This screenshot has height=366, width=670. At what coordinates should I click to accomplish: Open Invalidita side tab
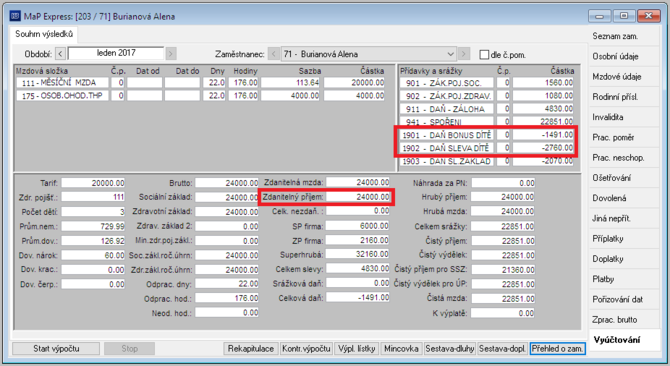(624, 117)
